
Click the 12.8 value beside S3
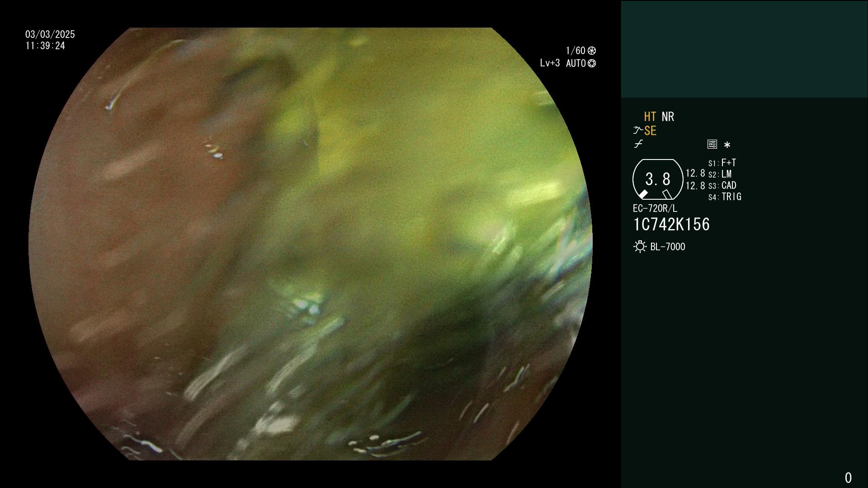695,186
